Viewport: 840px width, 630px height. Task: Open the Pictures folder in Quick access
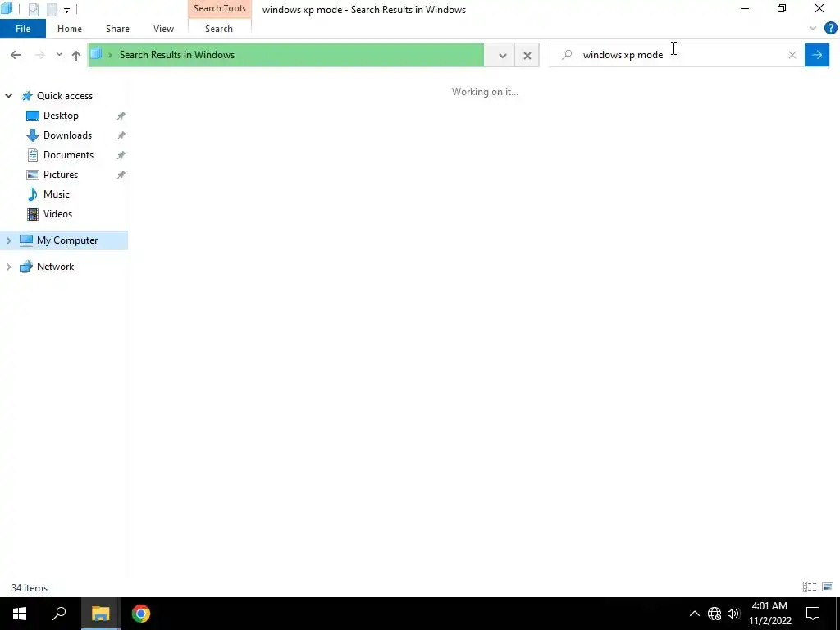[61, 175]
